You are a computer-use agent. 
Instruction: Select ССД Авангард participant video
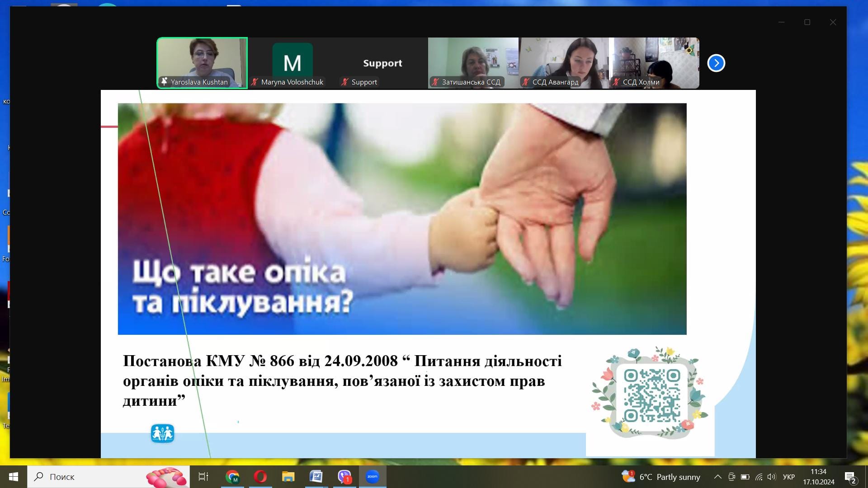(564, 63)
